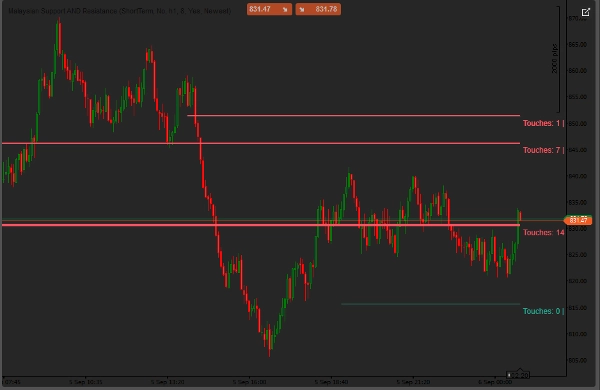Click the '5 Sep 21:20' time axis label
The height and width of the screenshot is (390, 600).
pos(413,382)
